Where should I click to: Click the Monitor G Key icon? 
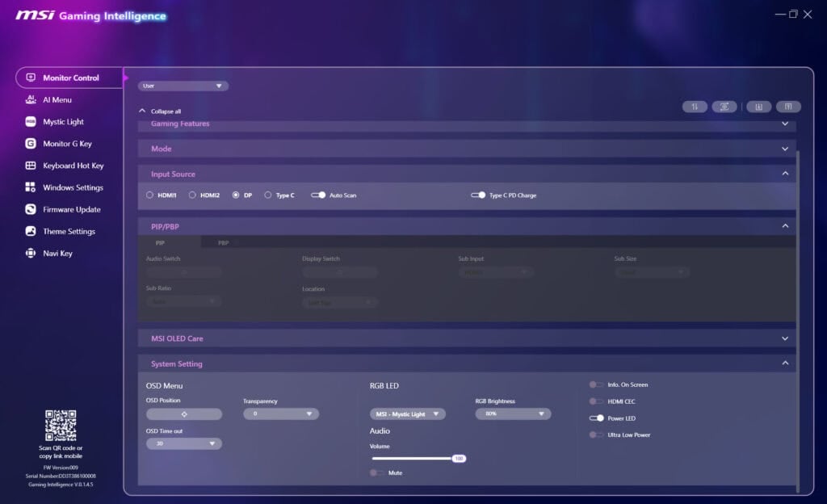point(31,144)
